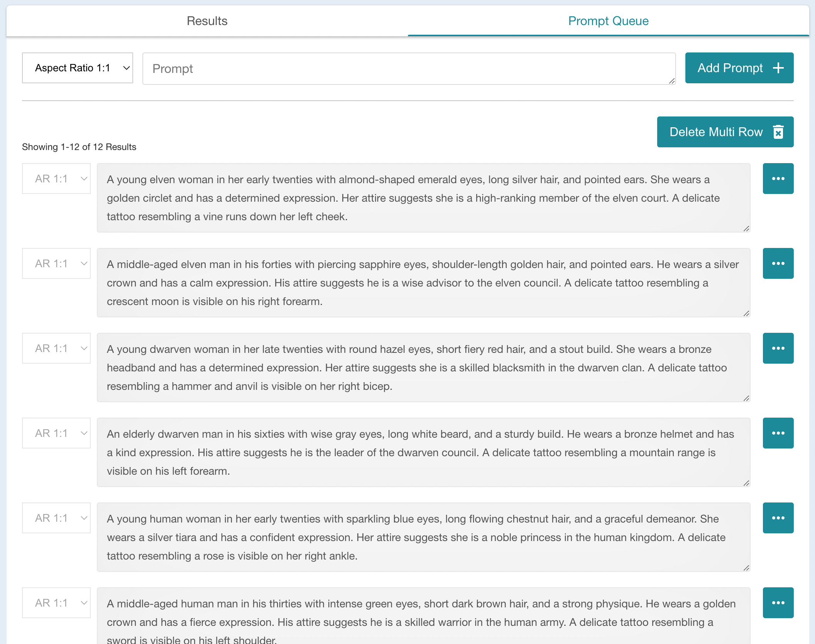Viewport: 815px width, 644px height.
Task: Click the plus icon in Add Prompt
Action: tap(778, 68)
